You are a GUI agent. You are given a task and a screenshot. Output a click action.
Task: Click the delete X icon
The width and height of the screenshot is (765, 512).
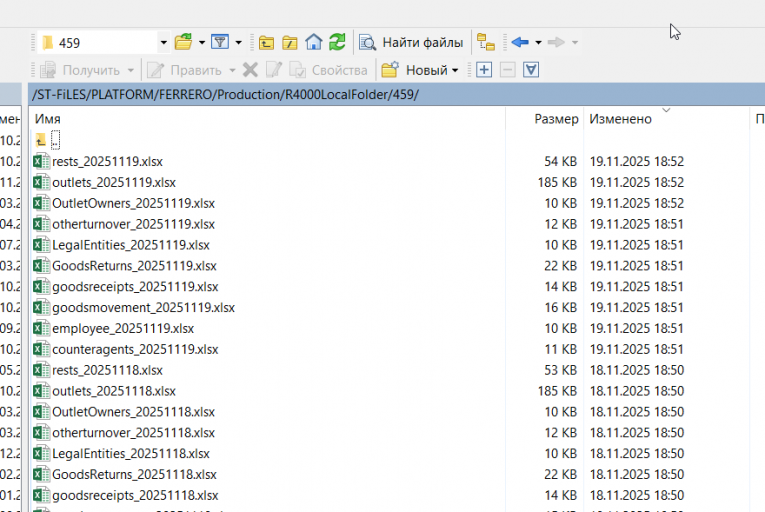(250, 70)
